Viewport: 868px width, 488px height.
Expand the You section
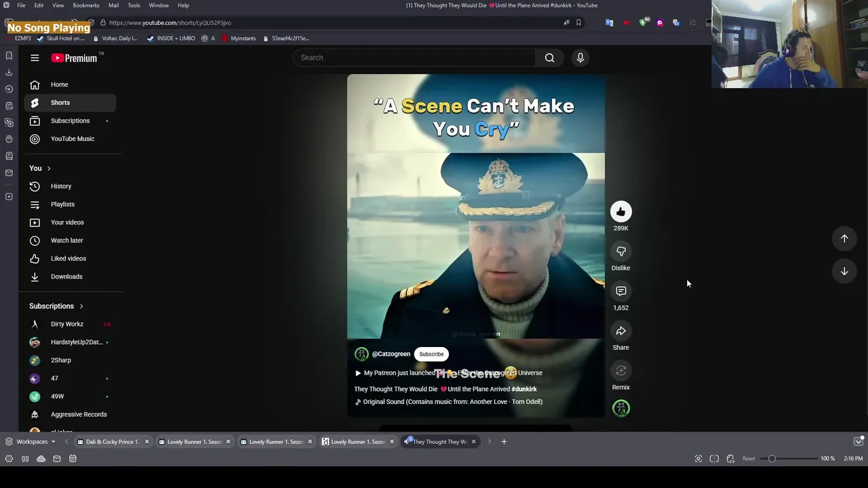[40, 168]
